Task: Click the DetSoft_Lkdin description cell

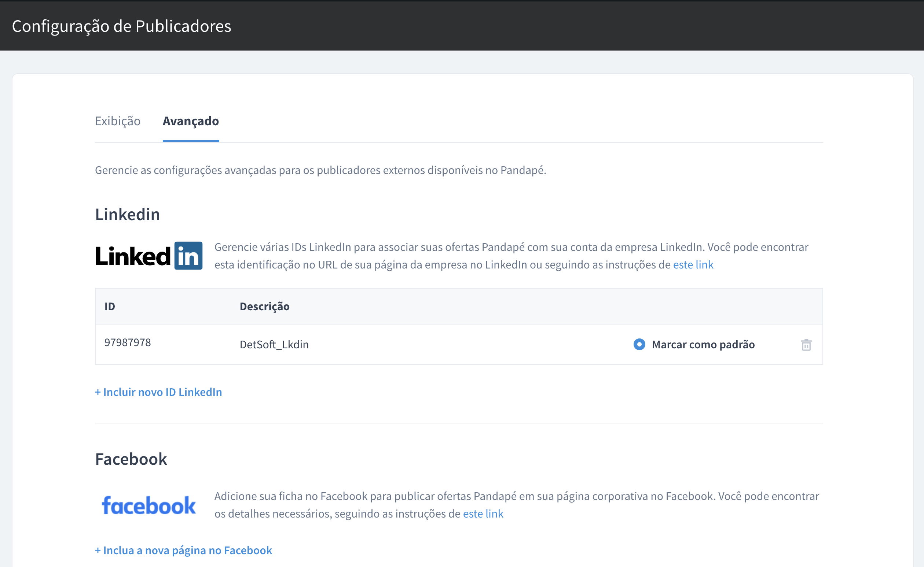Action: point(274,344)
